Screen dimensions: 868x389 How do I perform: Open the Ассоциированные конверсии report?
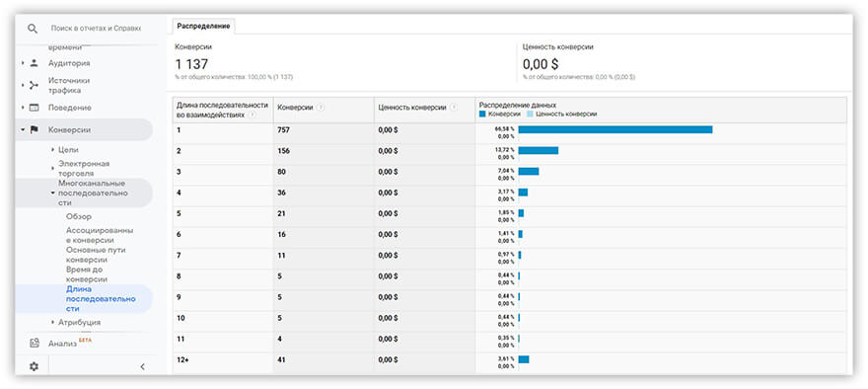point(100,236)
